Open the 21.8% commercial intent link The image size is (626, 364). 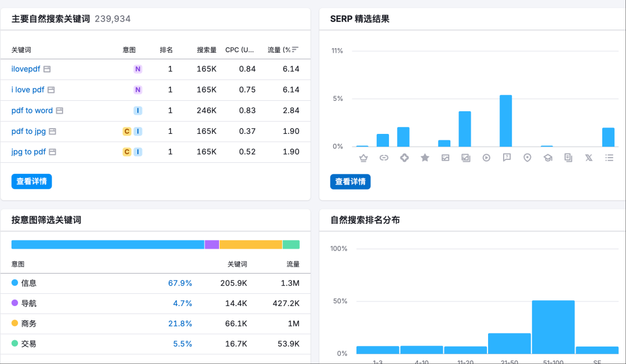(x=180, y=323)
